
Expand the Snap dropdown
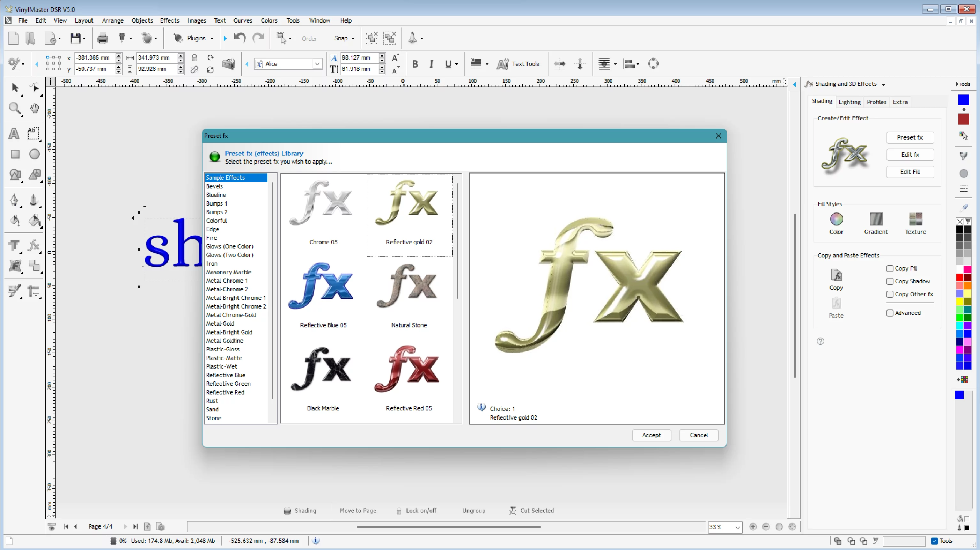tap(353, 38)
